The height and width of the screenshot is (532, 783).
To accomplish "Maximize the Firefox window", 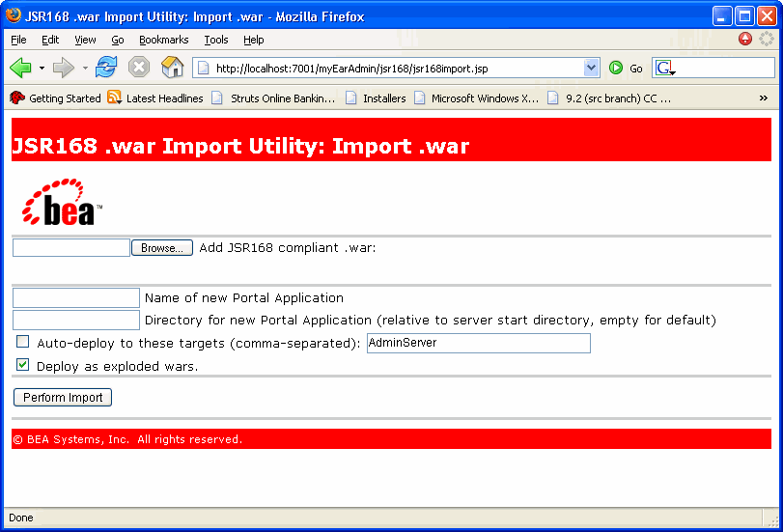I will [x=744, y=16].
